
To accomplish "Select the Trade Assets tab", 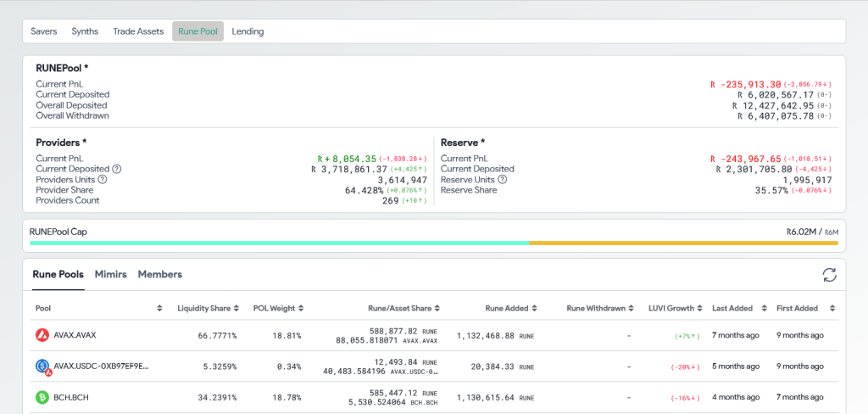I will coord(138,31).
